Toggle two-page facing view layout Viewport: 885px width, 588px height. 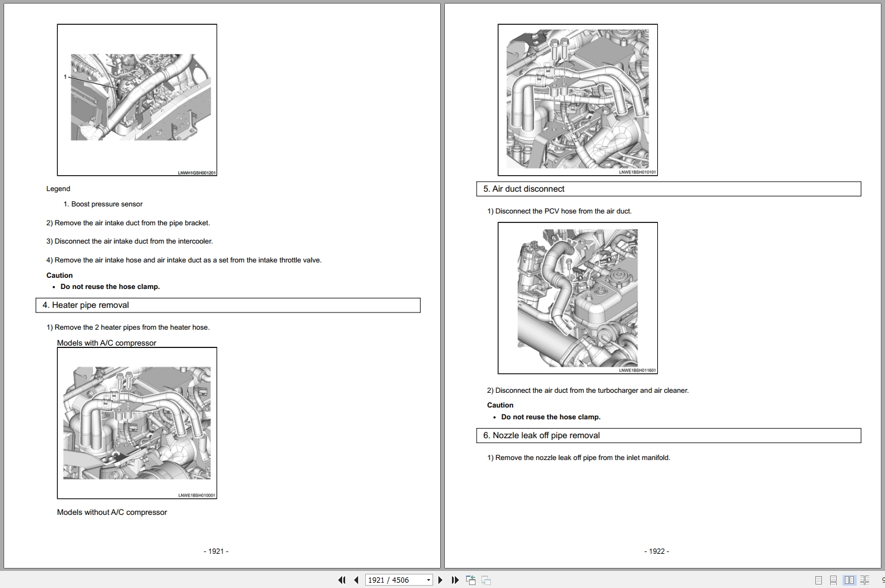849,580
